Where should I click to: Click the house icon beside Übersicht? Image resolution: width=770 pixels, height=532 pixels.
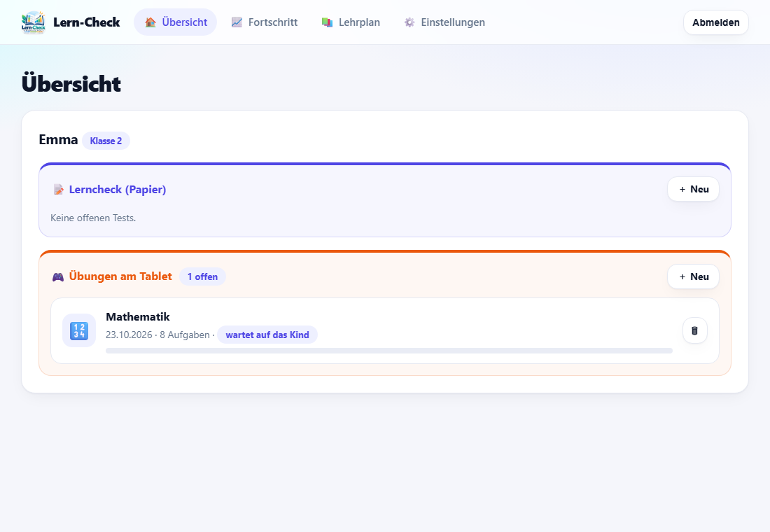point(150,22)
